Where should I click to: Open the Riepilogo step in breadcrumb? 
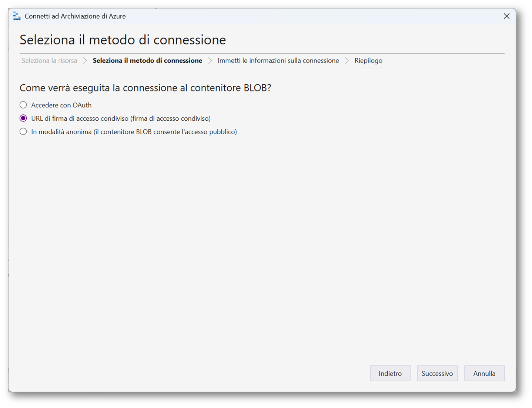coord(368,61)
